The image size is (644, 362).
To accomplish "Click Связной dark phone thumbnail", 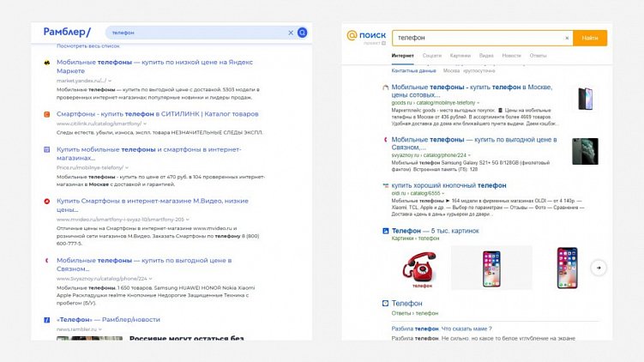I will click(586, 151).
